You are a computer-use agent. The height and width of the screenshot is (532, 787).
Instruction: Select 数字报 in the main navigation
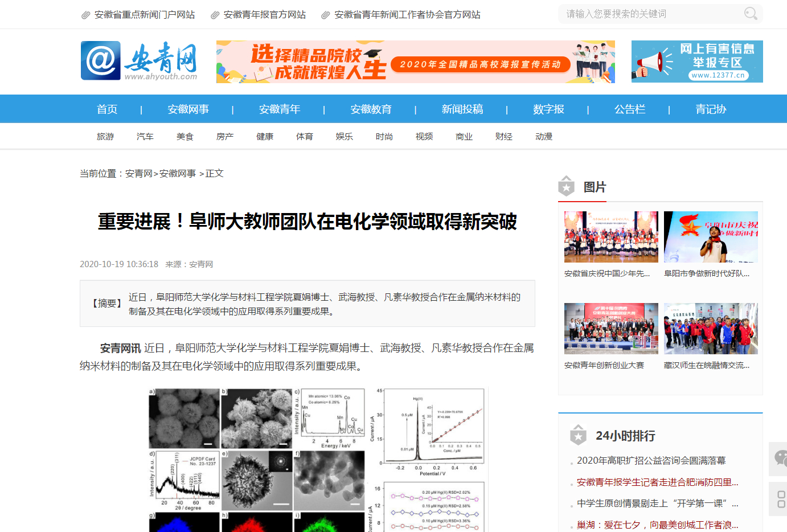pyautogui.click(x=548, y=109)
